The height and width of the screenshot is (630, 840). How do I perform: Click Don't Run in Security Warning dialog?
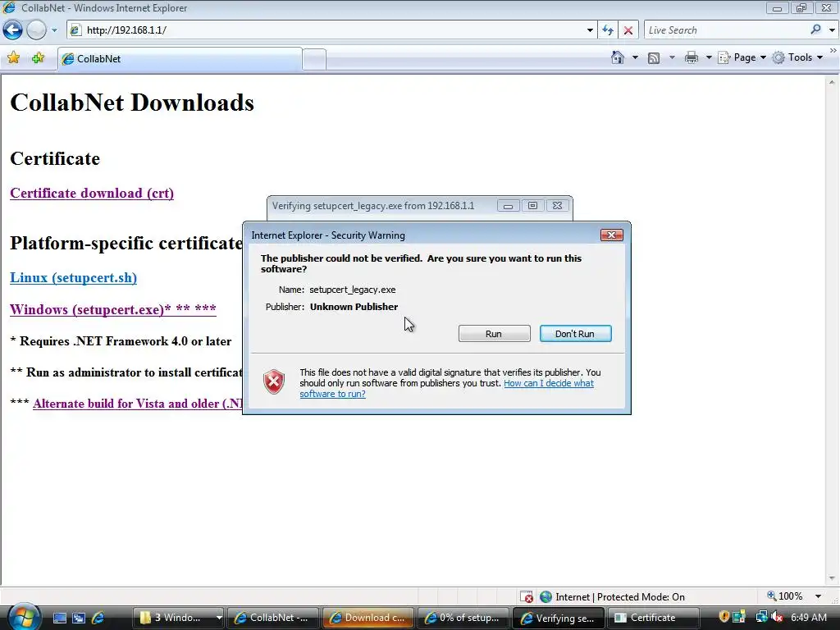pos(575,334)
